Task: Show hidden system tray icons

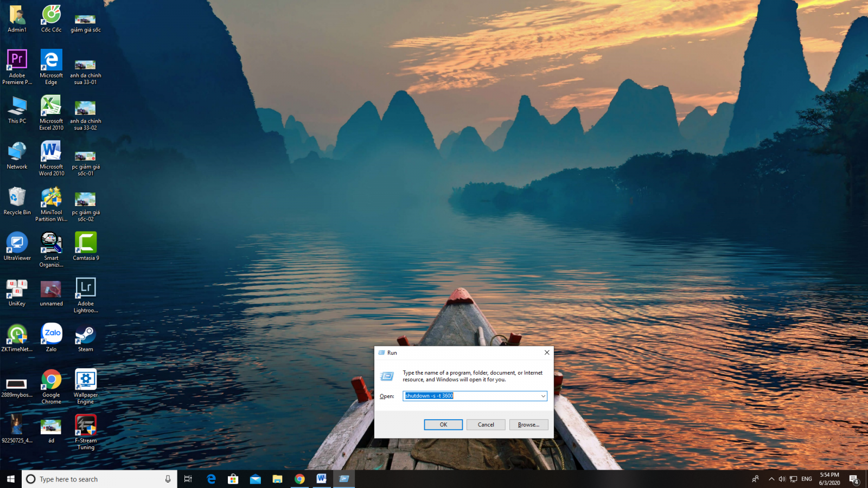Action: tap(771, 479)
